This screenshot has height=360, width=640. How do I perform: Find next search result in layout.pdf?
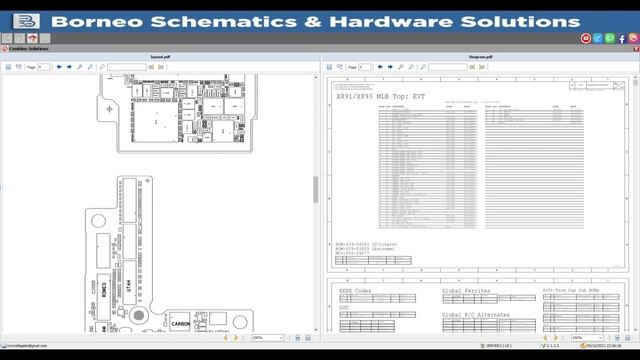click(161, 67)
